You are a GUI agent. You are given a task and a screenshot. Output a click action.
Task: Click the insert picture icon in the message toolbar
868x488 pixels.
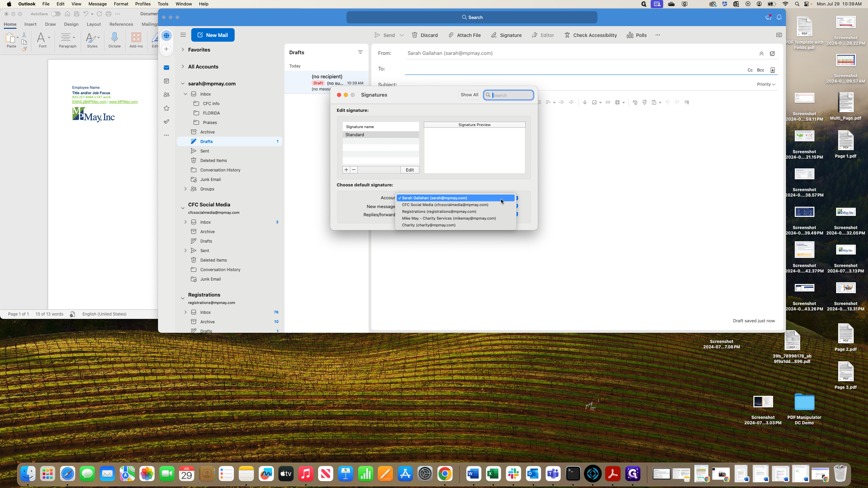594,102
